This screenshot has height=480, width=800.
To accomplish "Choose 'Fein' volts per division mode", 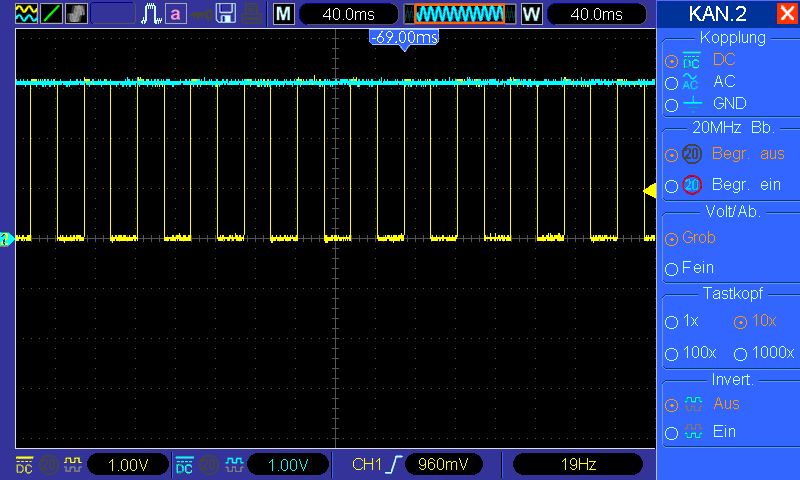I will (x=672, y=269).
